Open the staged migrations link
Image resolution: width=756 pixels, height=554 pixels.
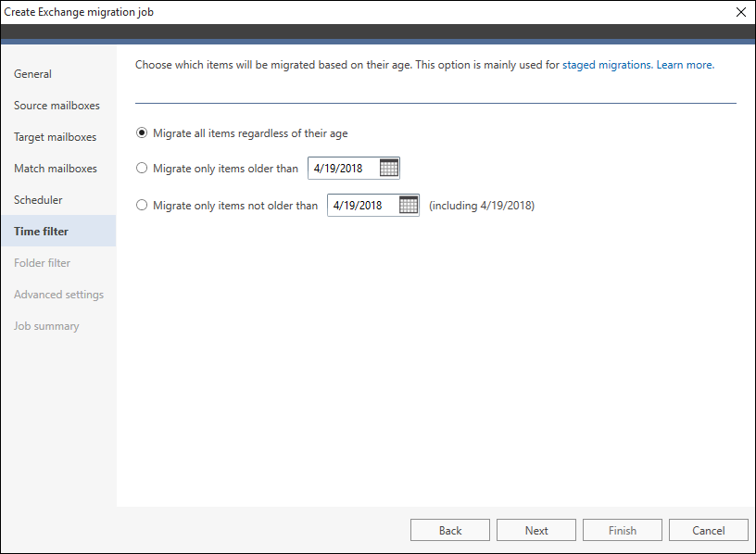(608, 65)
